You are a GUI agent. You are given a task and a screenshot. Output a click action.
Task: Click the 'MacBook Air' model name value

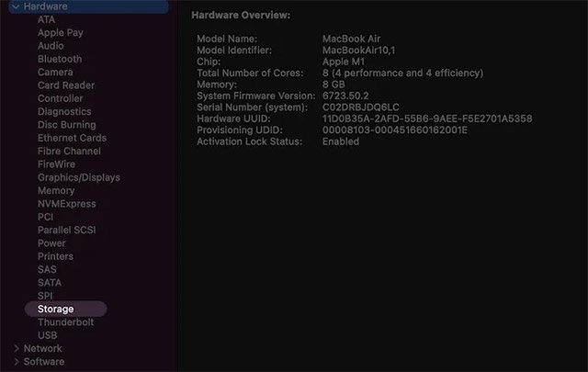point(351,39)
